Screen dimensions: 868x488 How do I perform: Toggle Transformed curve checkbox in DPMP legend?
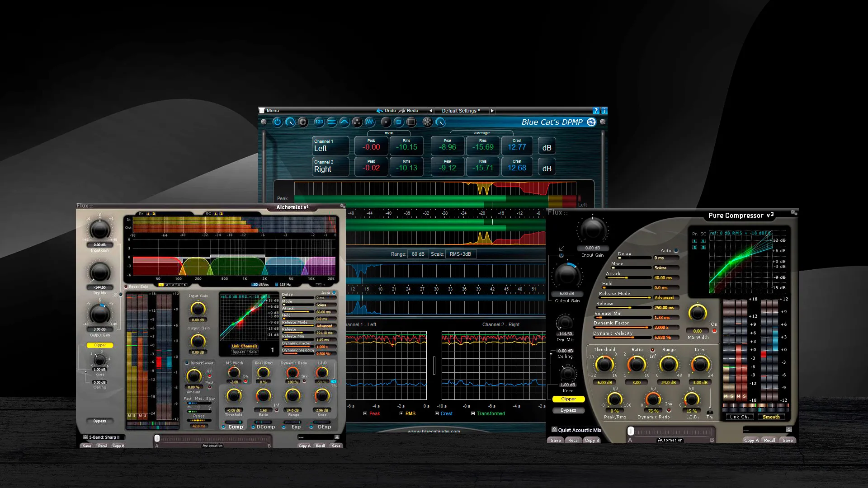pos(473,413)
